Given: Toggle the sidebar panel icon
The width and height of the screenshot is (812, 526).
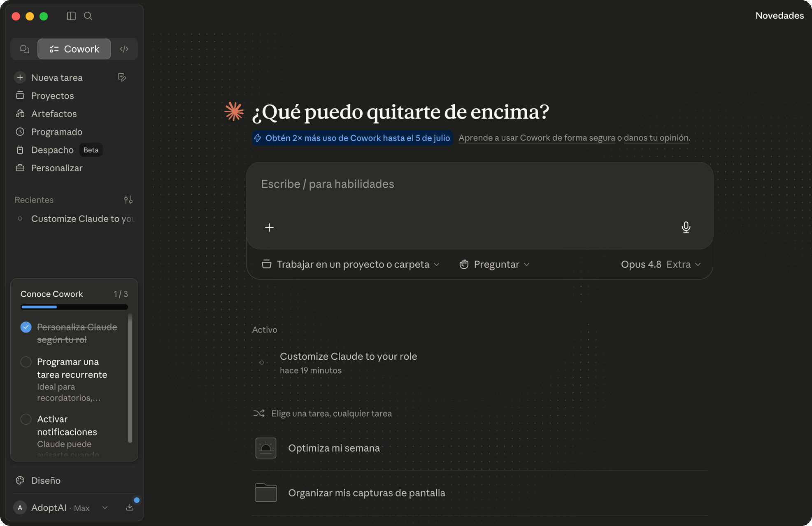Looking at the screenshot, I should coord(71,16).
